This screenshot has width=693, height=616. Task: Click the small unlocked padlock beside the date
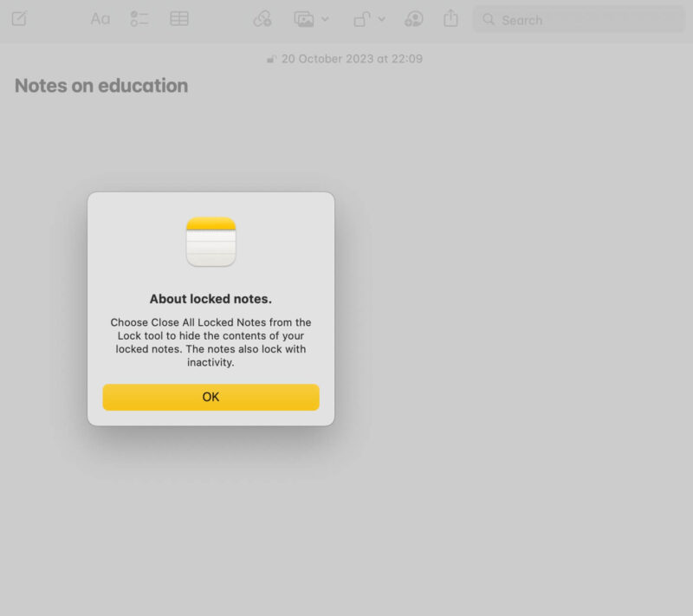pos(272,59)
